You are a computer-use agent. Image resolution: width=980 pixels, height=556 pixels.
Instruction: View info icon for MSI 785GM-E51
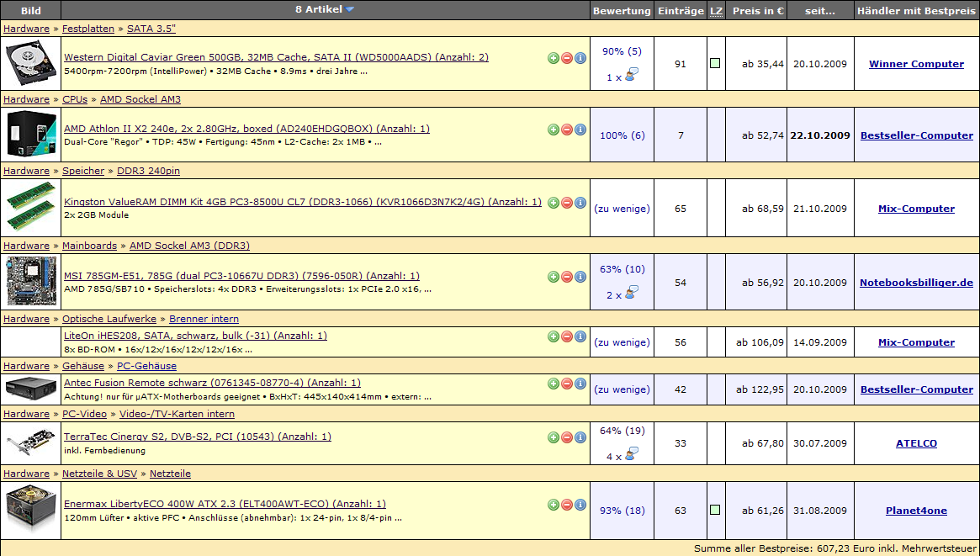coord(580,277)
